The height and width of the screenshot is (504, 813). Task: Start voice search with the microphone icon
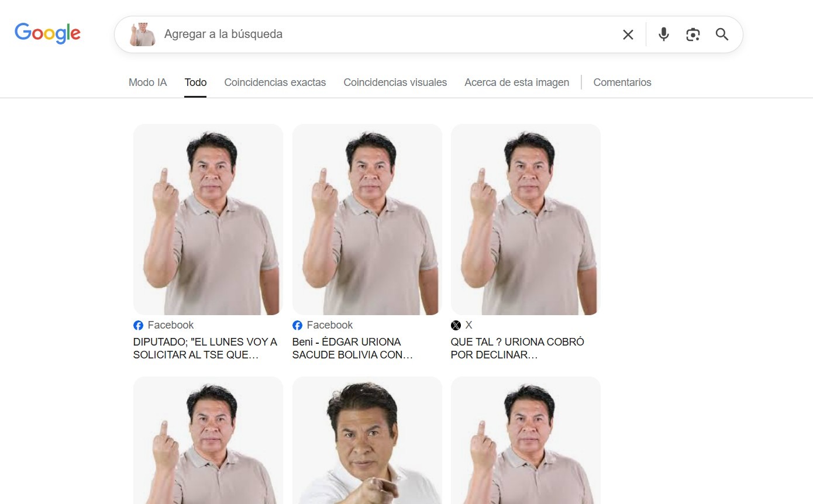click(663, 34)
